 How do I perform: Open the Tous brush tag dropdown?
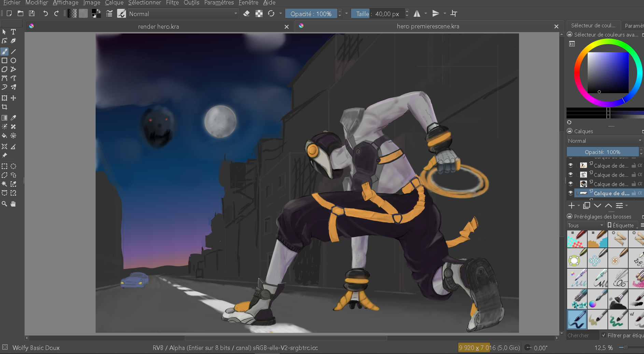[x=585, y=225]
